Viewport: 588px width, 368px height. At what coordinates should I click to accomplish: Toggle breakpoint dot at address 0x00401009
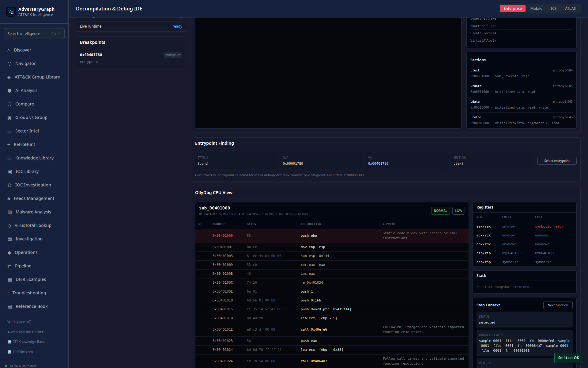point(202,265)
